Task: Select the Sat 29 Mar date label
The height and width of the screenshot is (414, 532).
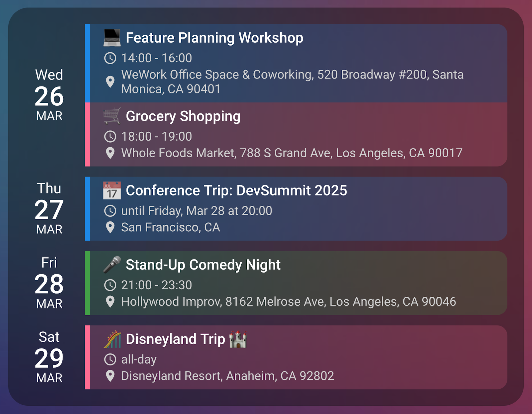Action: (49, 357)
